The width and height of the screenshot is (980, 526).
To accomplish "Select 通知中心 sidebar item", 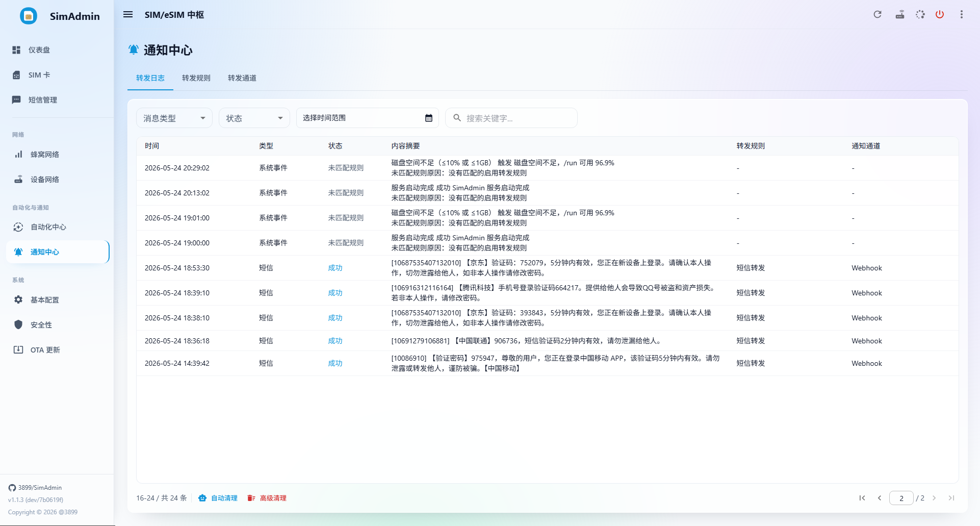I will point(57,252).
